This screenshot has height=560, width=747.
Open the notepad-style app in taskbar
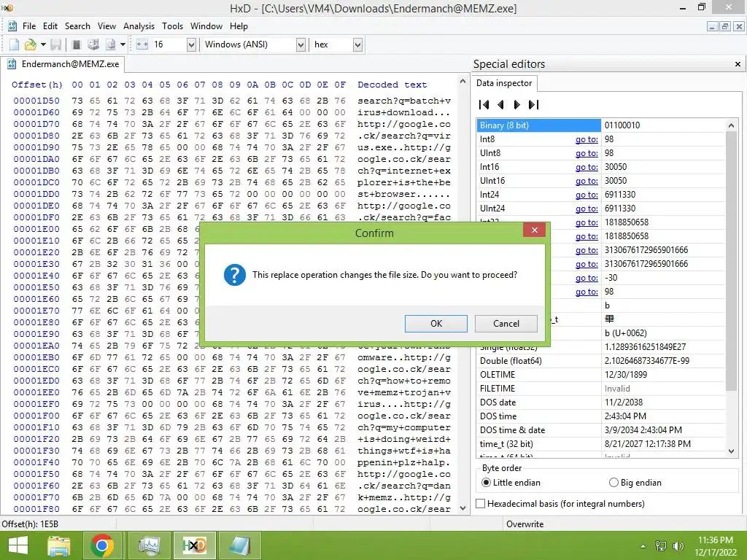(x=239, y=545)
